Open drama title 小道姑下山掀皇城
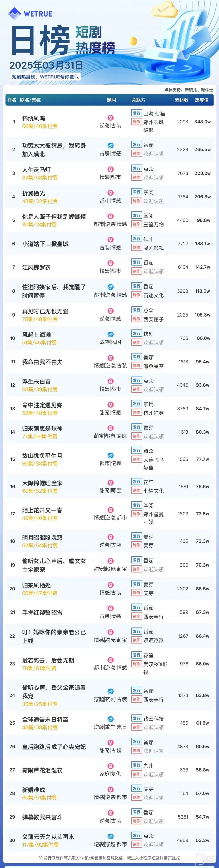 tap(45, 244)
